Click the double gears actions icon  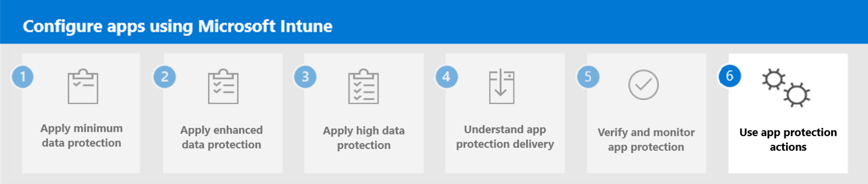786,88
